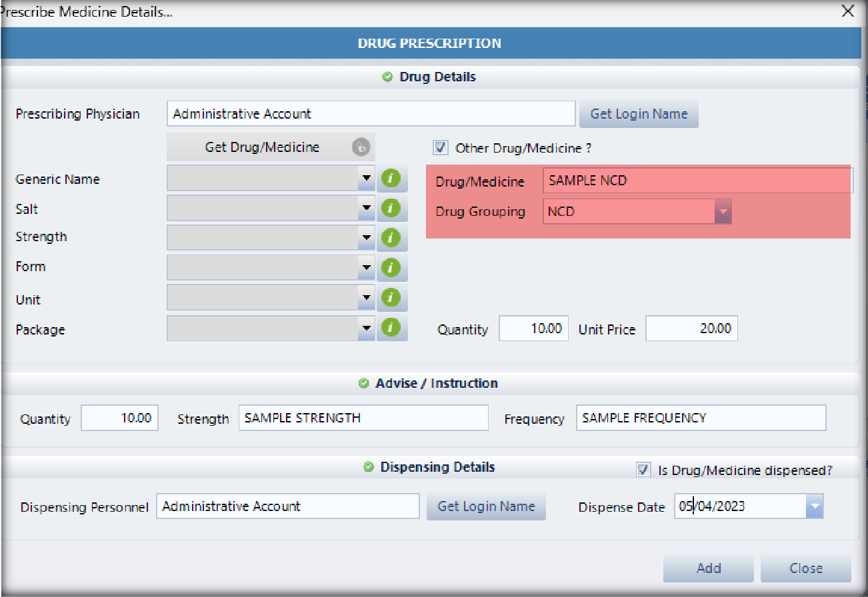Viewport: 868px width, 597px height.
Task: Click the info icon beside Form
Action: (392, 268)
